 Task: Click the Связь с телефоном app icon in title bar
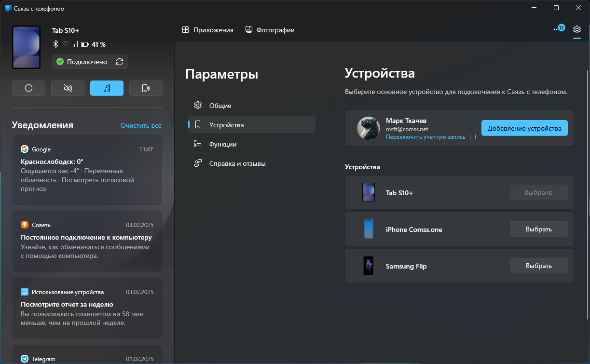[x=8, y=8]
